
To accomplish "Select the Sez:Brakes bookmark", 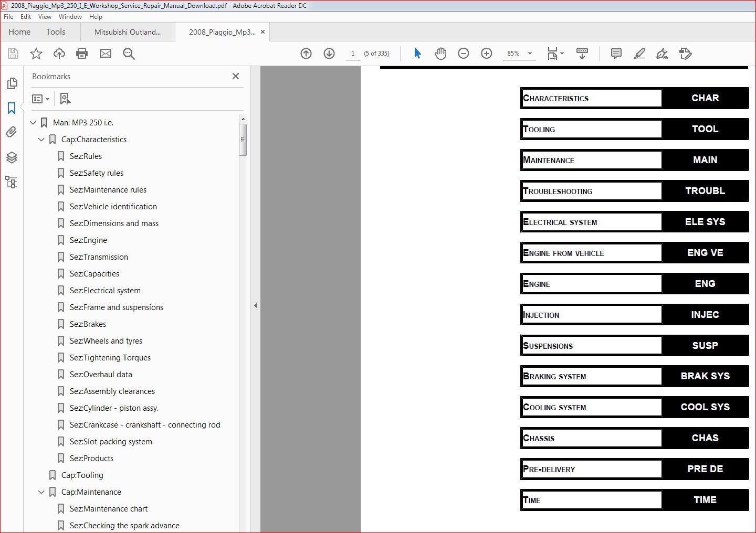I will coord(88,324).
